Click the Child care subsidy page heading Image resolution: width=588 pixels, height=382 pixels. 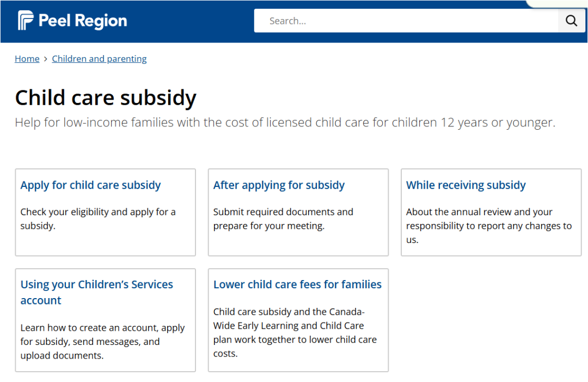(106, 98)
